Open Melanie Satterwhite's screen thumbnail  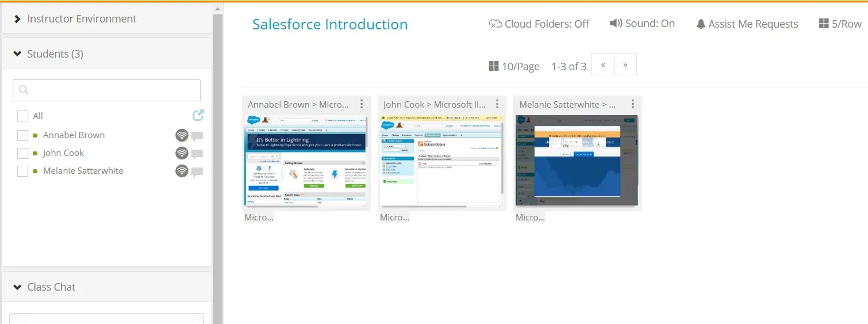[x=578, y=161]
